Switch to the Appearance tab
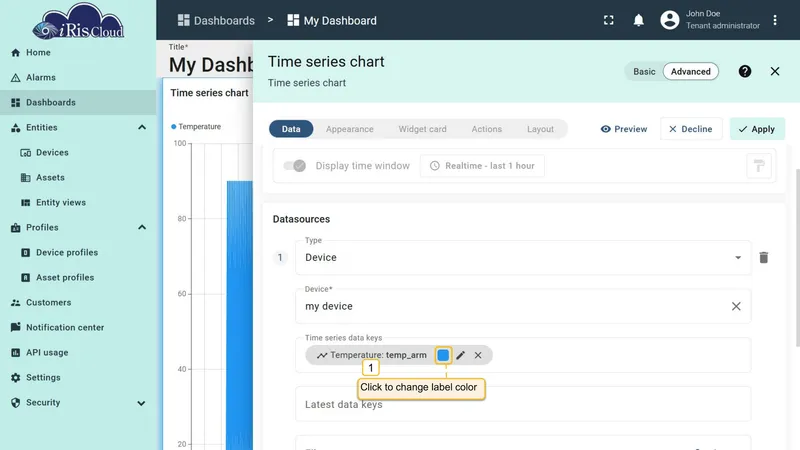 tap(349, 129)
